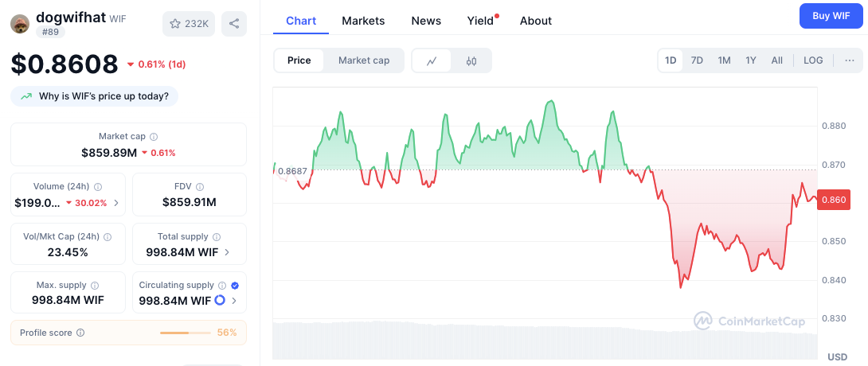Enable LOG scale on chart
This screenshot has height=366, width=868.
[x=813, y=60]
